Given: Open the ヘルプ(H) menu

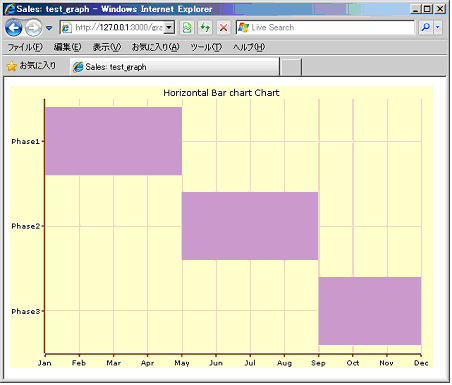Looking at the screenshot, I should point(249,47).
